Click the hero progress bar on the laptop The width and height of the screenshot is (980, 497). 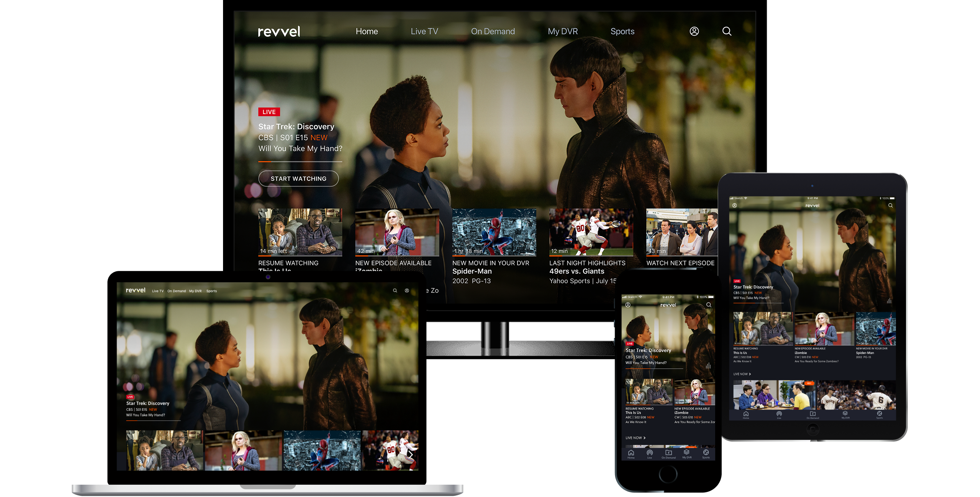pyautogui.click(x=153, y=421)
